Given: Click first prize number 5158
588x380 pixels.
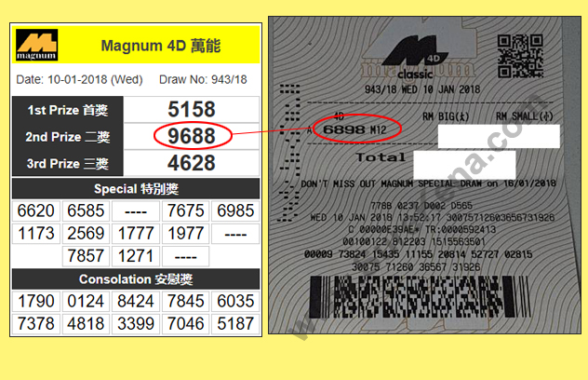Looking at the screenshot, I should [192, 109].
